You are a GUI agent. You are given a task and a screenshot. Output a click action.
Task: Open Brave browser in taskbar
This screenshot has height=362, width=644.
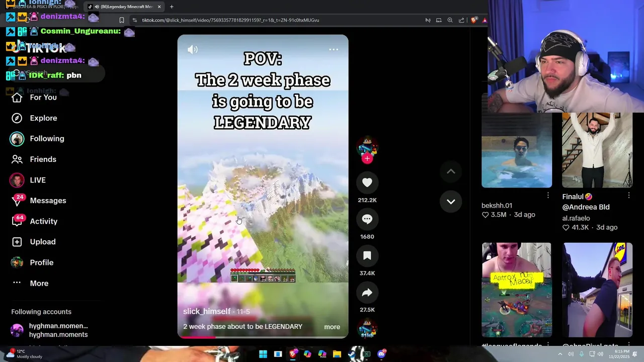coord(293,354)
